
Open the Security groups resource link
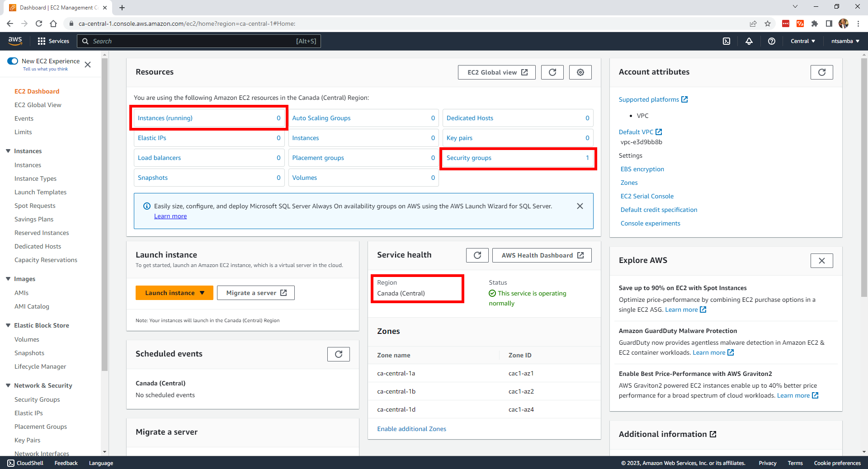(469, 158)
